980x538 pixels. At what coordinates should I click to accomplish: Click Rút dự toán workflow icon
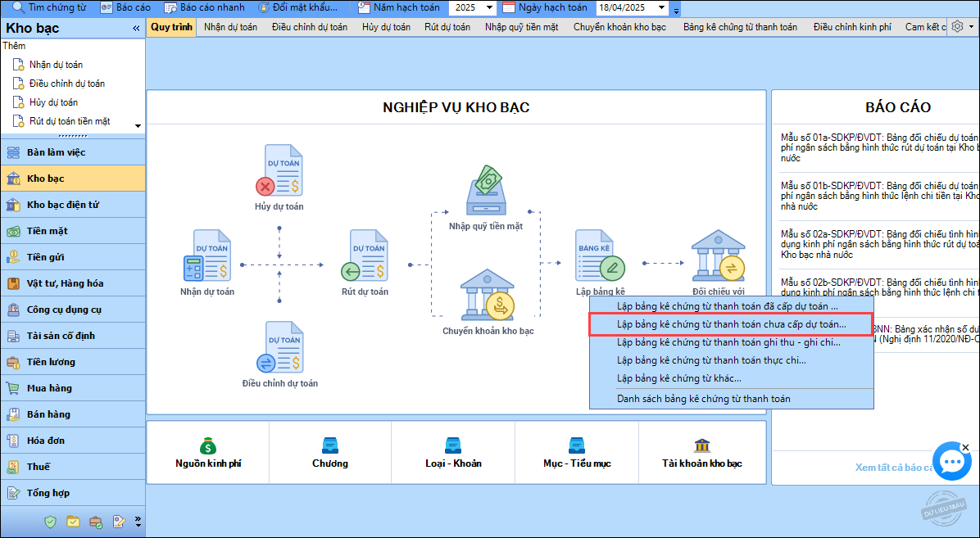click(x=365, y=255)
